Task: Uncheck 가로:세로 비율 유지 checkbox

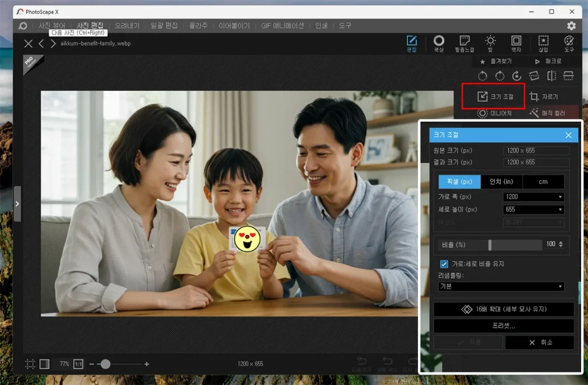Action: (444, 264)
